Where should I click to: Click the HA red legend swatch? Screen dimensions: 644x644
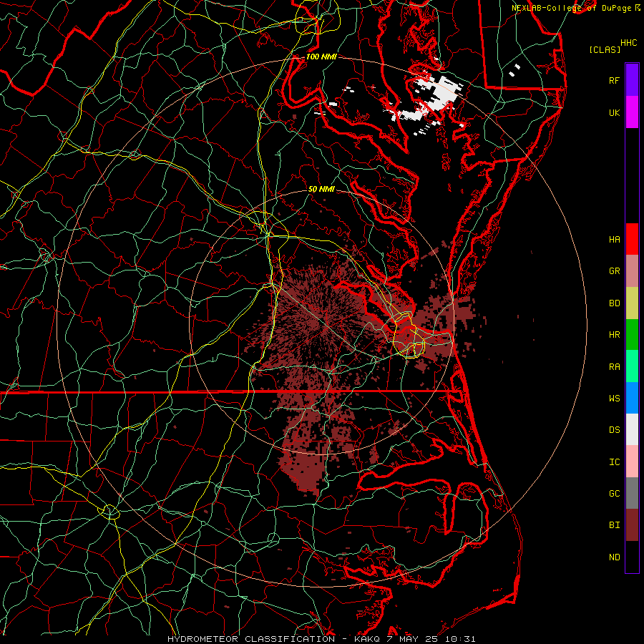coord(632,239)
